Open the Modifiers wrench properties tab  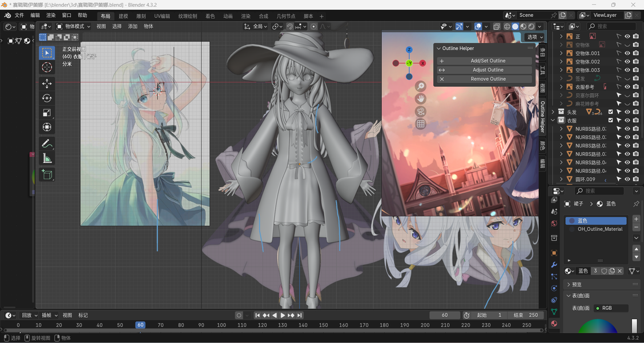click(554, 265)
